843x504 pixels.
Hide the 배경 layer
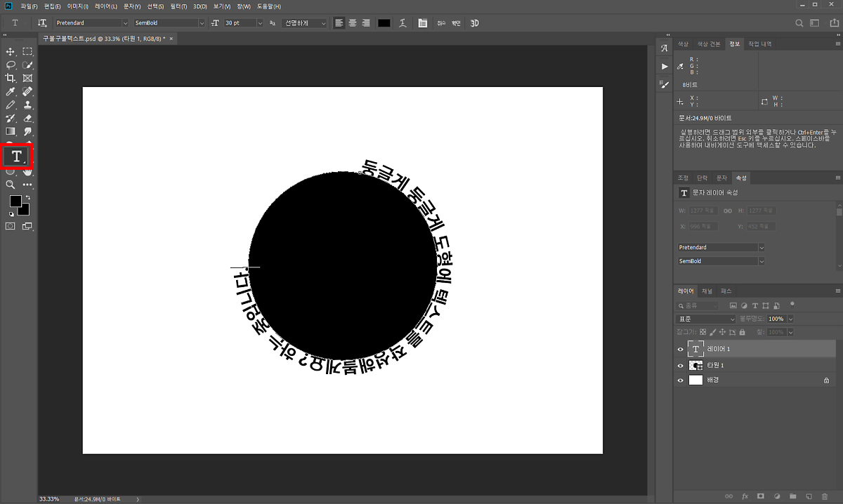(680, 380)
